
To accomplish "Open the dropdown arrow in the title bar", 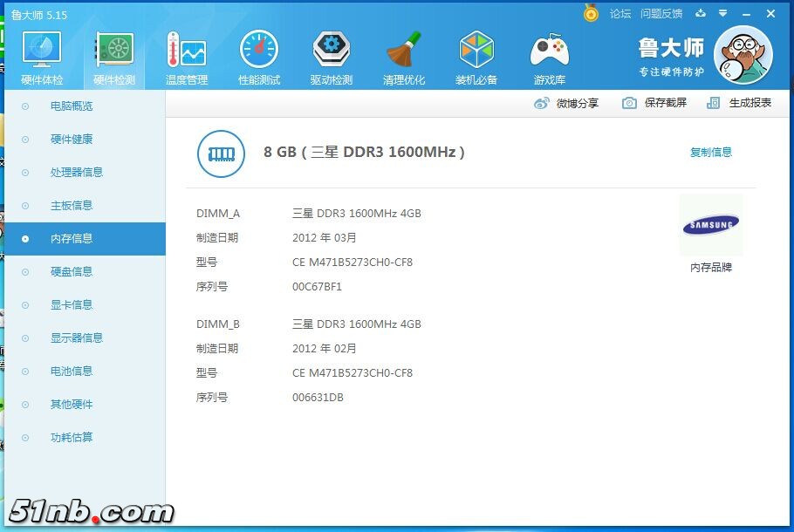I will pyautogui.click(x=722, y=14).
